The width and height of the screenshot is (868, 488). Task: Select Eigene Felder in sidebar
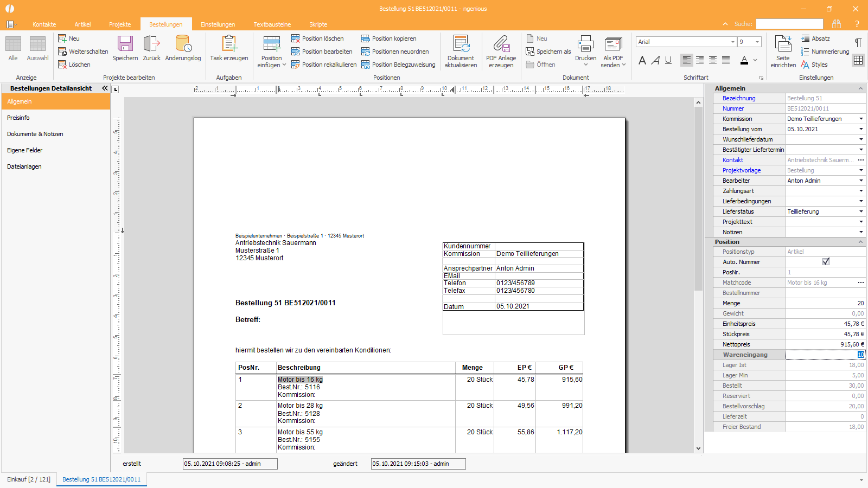56,150
